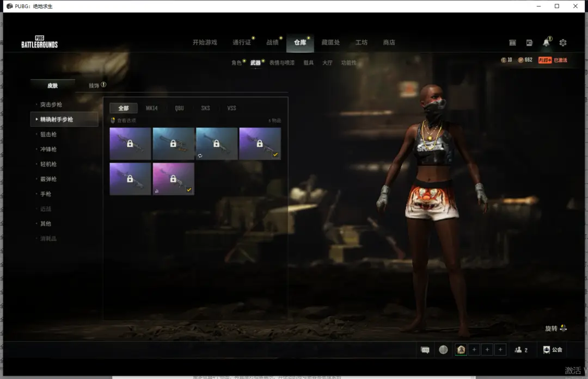Open the 狙击枪 category
588x379 pixels.
click(48, 134)
